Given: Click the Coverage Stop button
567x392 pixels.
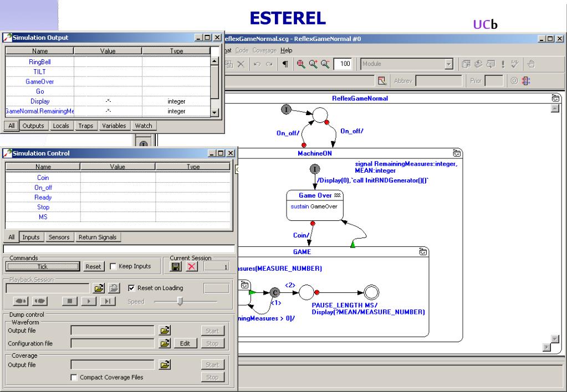Looking at the screenshot, I should pos(212,377).
